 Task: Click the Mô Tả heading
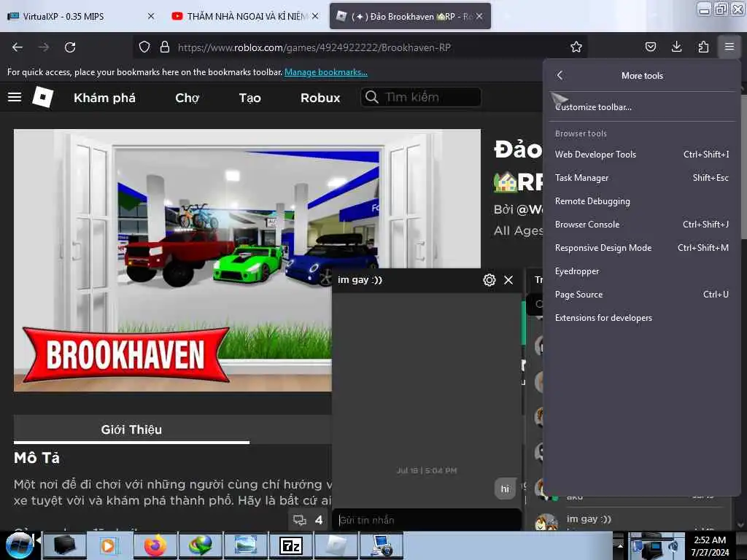pyautogui.click(x=36, y=458)
